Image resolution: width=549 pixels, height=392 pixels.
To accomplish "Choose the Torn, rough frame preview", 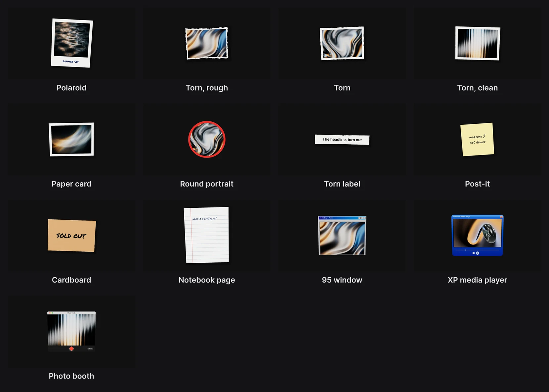I will [207, 43].
